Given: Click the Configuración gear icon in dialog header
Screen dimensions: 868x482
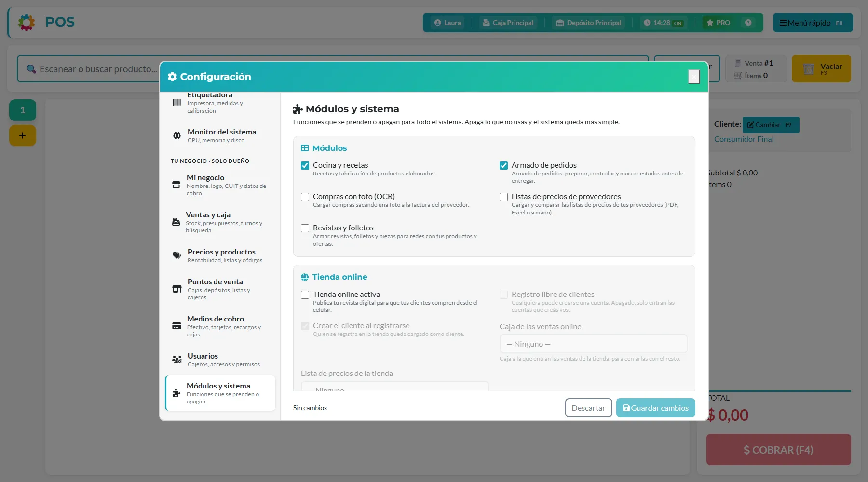Looking at the screenshot, I should (x=172, y=77).
